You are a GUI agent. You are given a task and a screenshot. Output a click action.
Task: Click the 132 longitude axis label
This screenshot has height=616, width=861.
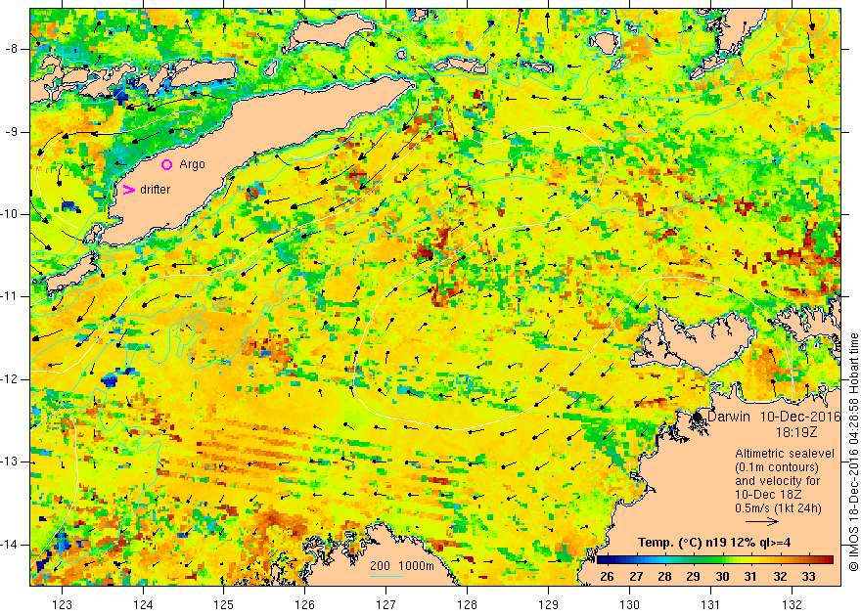coord(792,604)
